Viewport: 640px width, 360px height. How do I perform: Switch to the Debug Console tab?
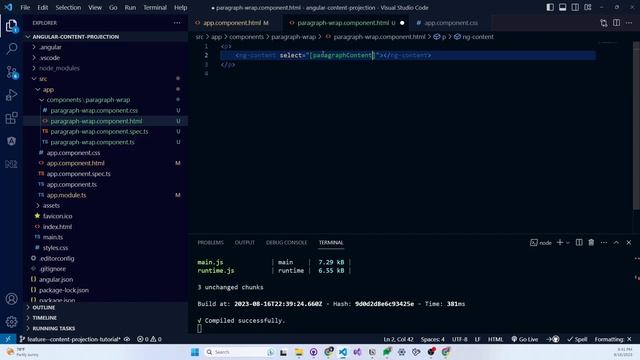(x=286, y=242)
